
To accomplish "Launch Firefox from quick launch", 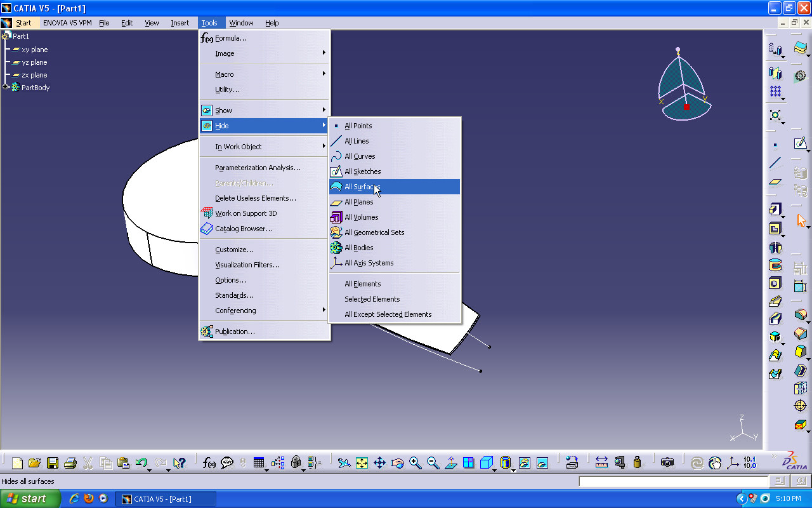I will (89, 498).
